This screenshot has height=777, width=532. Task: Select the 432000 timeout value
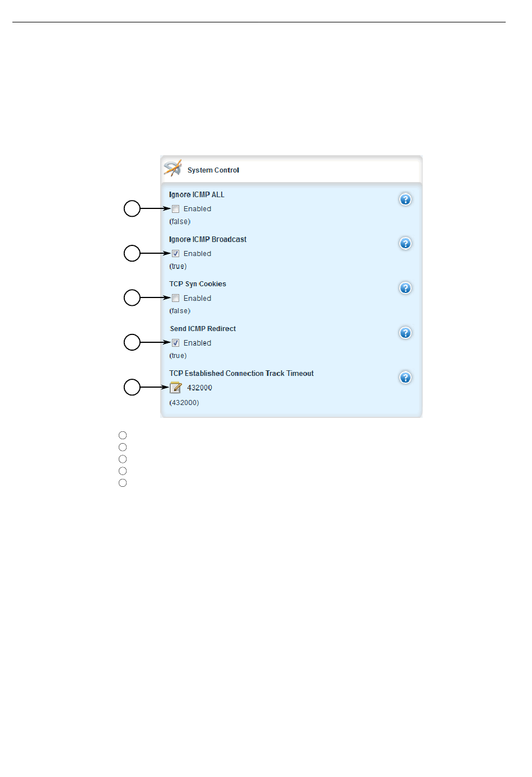coord(199,388)
